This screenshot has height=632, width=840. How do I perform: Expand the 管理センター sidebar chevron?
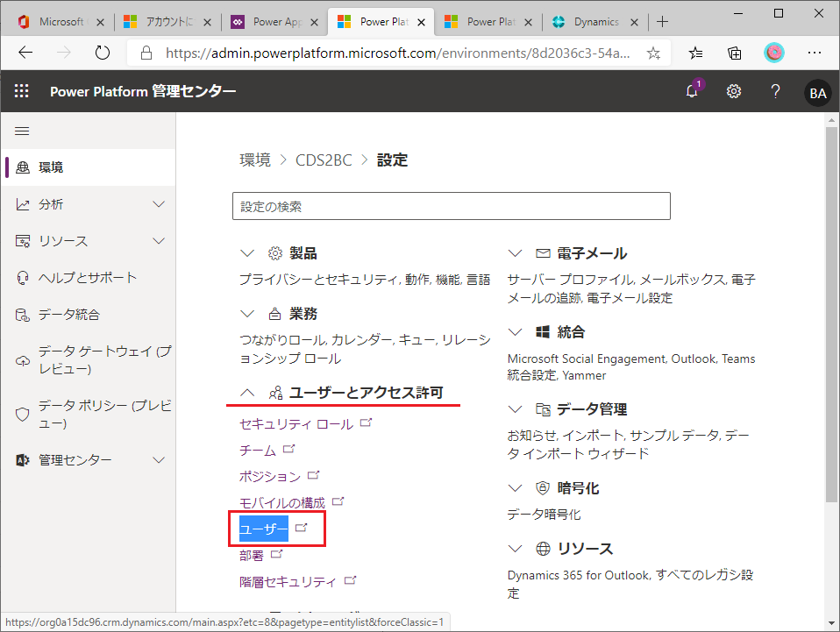pos(159,460)
